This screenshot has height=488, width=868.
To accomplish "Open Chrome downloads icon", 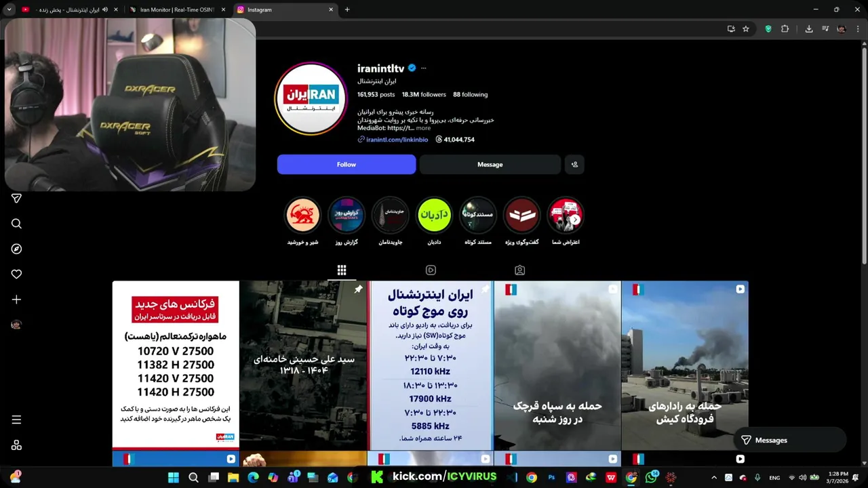I will [x=809, y=29].
